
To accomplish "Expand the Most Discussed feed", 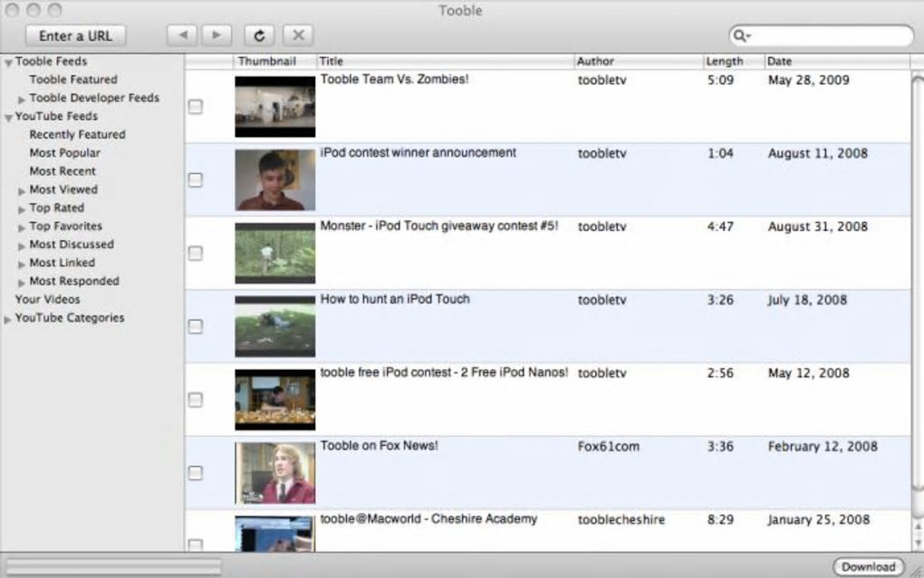I will point(22,246).
